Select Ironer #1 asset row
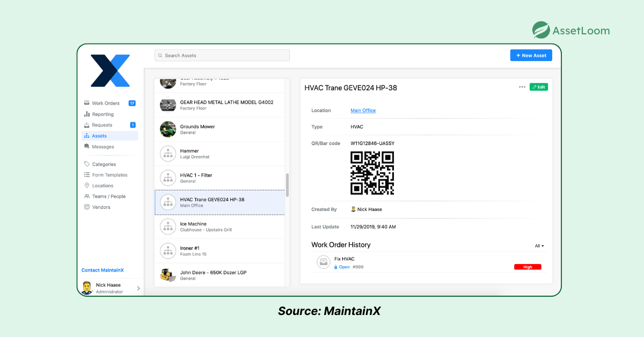 click(219, 251)
